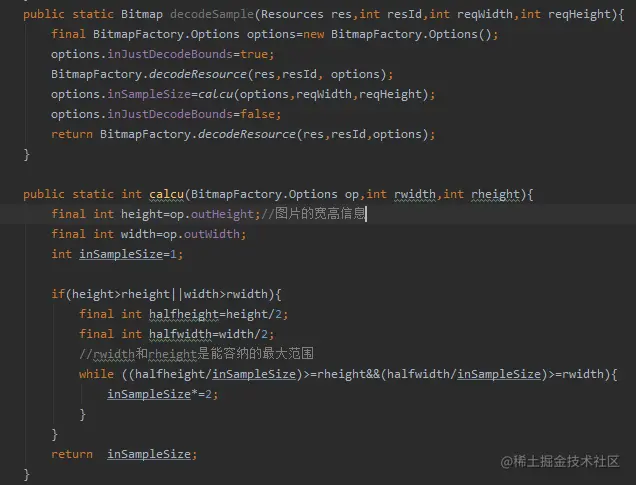
Task: Click the outHeight field
Action: point(222,214)
